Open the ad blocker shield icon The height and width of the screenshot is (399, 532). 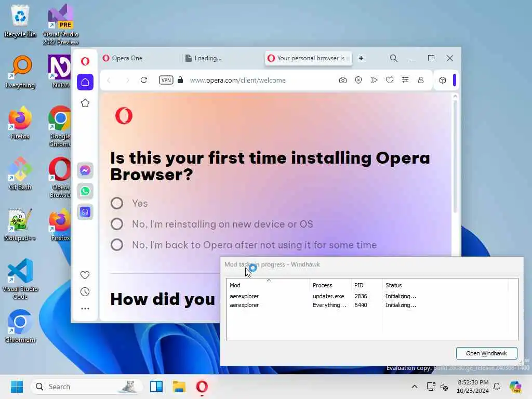click(358, 80)
